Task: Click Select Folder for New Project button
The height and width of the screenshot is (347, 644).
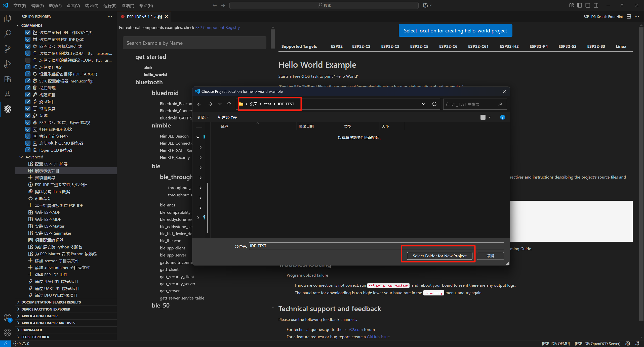Action: (439, 256)
